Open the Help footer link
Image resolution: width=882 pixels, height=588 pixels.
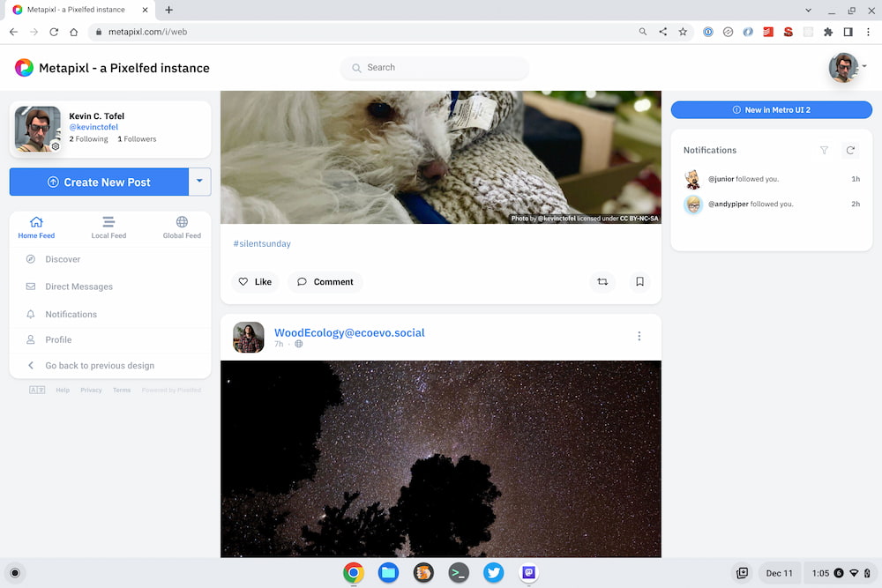(x=63, y=391)
